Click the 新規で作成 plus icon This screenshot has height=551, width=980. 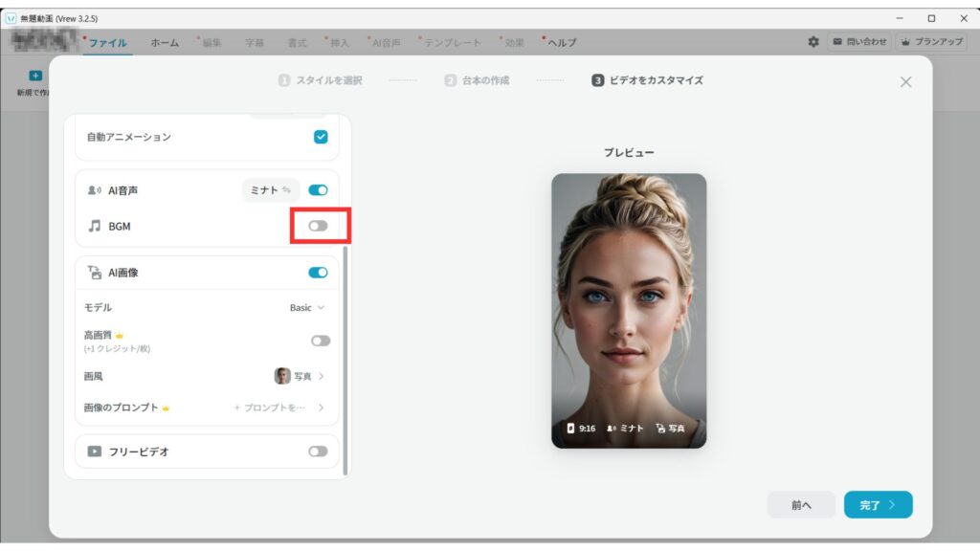35,76
